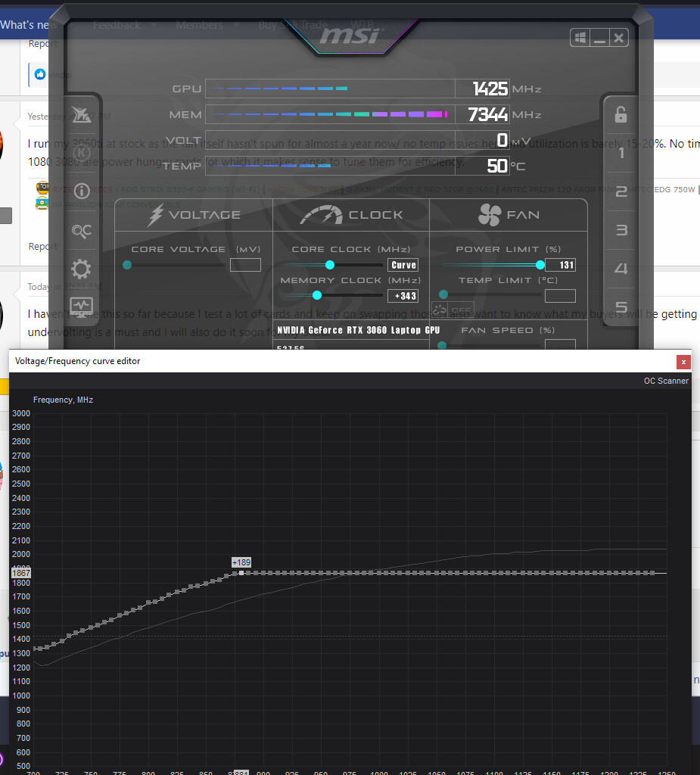Click the Curve button beside Core Clock
The image size is (700, 775).
coord(403,265)
